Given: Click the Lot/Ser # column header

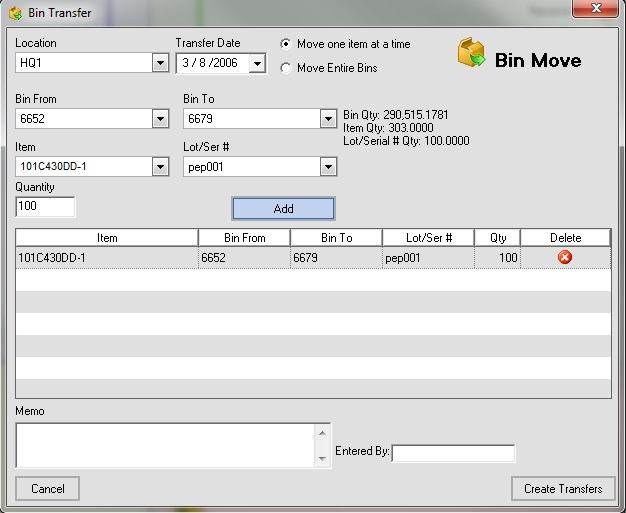Looking at the screenshot, I should pyautogui.click(x=428, y=238).
